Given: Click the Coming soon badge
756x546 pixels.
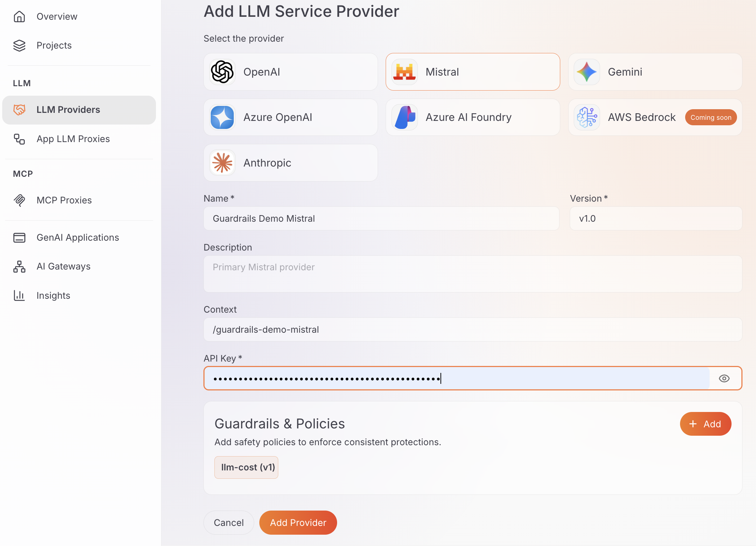Looking at the screenshot, I should (x=711, y=117).
